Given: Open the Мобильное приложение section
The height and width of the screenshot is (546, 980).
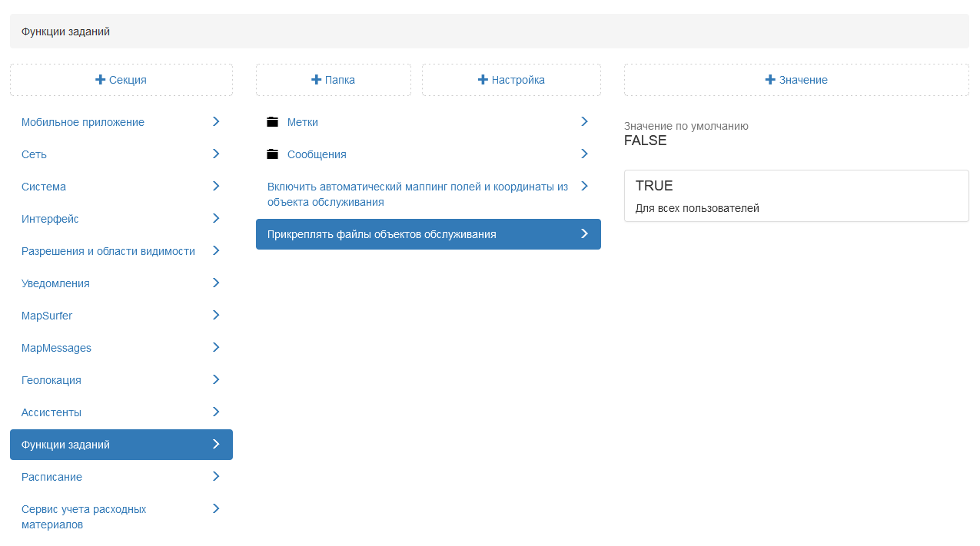Looking at the screenshot, I should click(121, 122).
